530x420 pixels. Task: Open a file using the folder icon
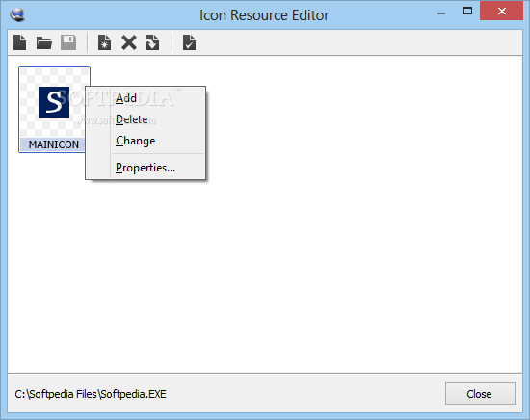pyautogui.click(x=44, y=43)
